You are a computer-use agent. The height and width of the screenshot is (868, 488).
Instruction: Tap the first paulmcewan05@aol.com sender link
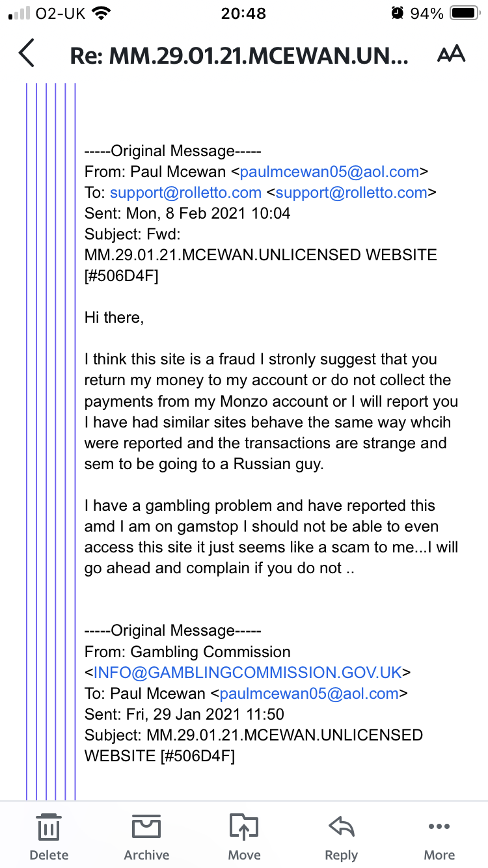coord(330,172)
